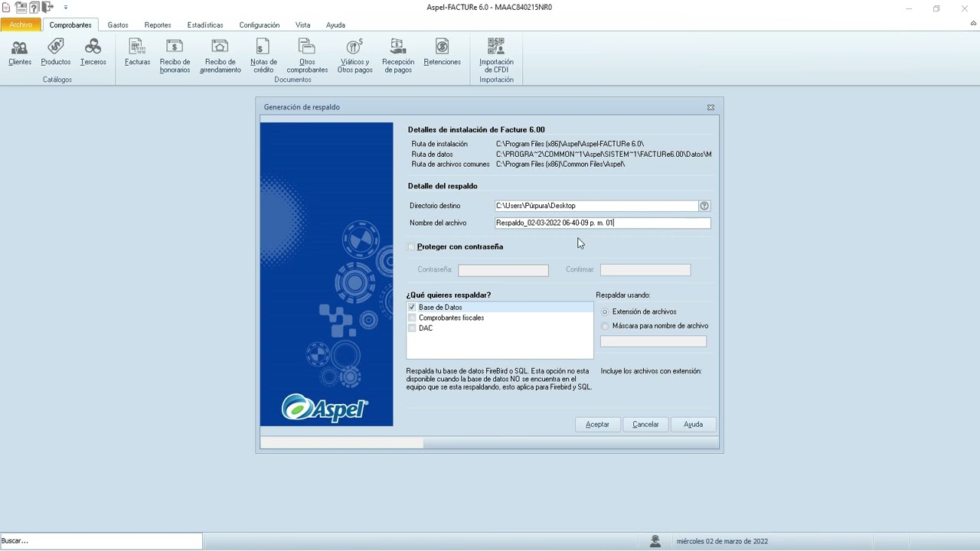This screenshot has height=551, width=980.
Task: Click the Ruta de instalación path text
Action: (x=570, y=144)
